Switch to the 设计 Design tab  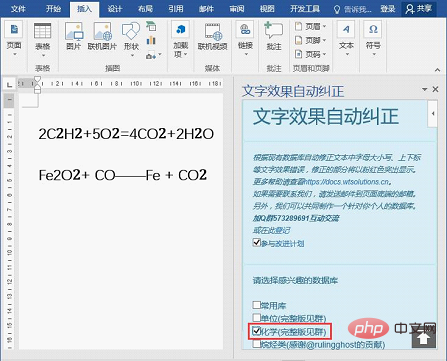click(x=114, y=9)
